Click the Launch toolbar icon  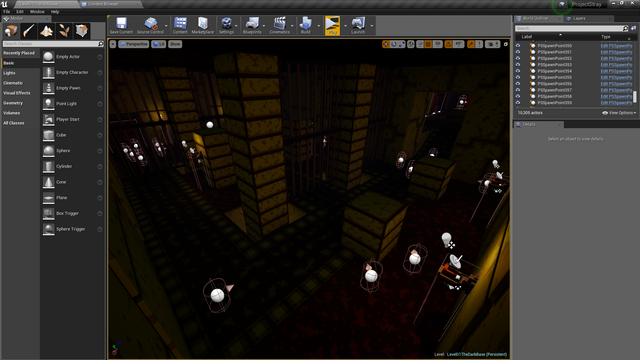coord(358,25)
